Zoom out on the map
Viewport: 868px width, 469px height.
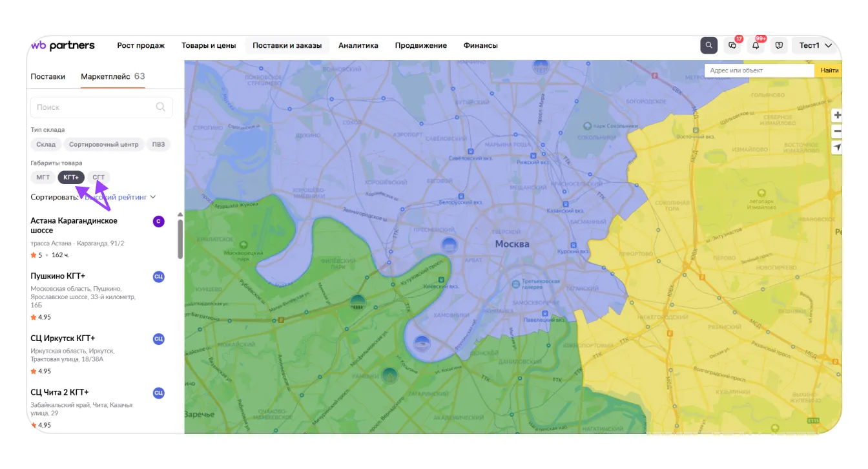click(x=838, y=131)
